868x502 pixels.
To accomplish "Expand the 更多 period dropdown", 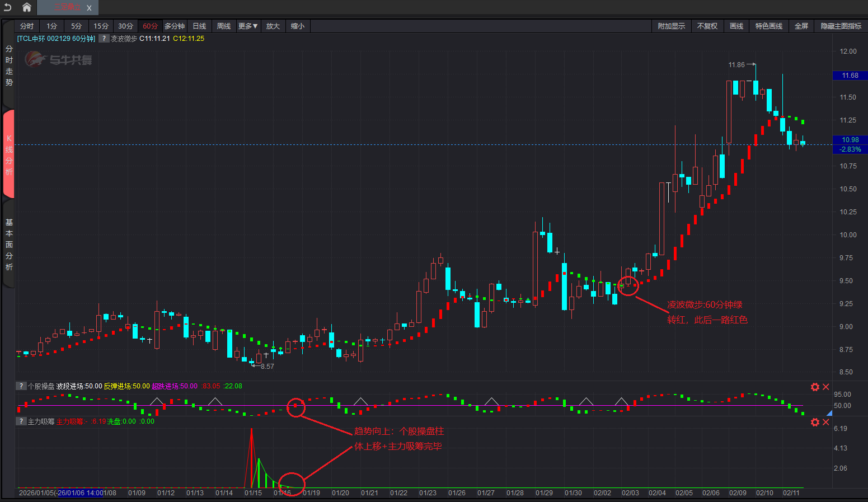I will 247,26.
